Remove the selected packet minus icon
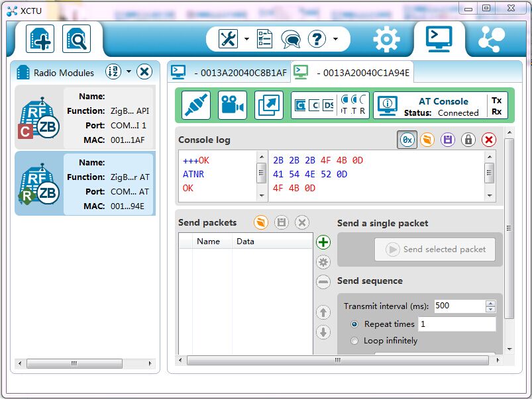This screenshot has height=399, width=532. 323,282
